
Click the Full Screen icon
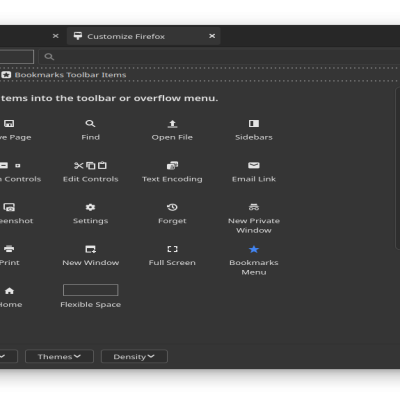(x=172, y=249)
